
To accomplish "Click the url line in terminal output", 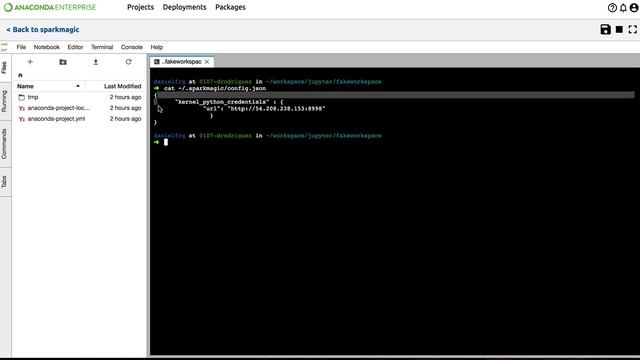I will pos(264,109).
